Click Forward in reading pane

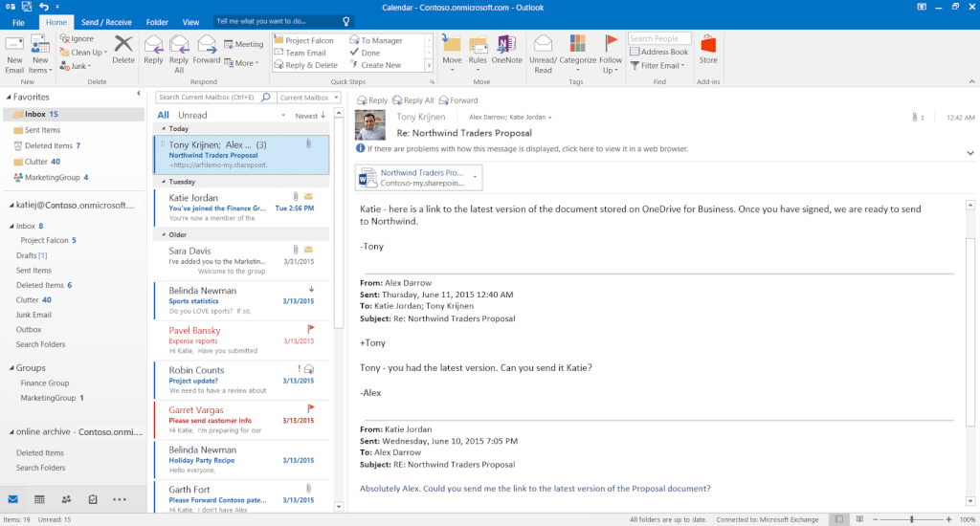[458, 100]
